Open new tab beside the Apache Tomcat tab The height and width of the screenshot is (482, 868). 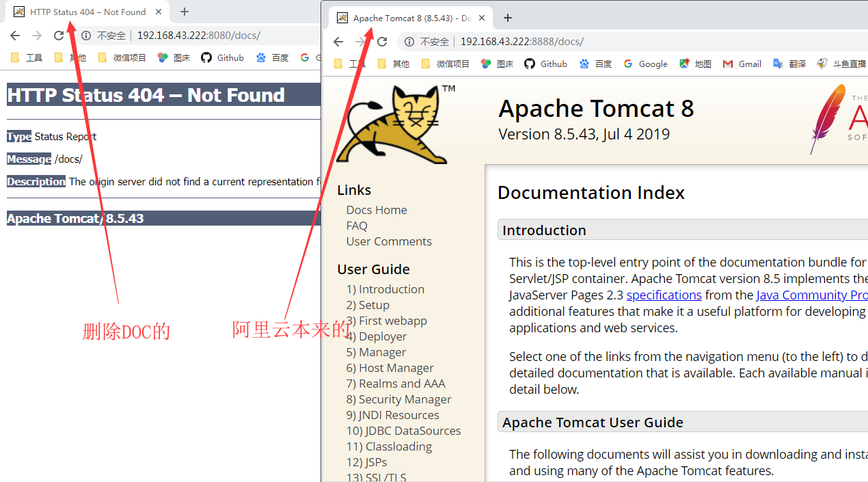[x=507, y=18]
